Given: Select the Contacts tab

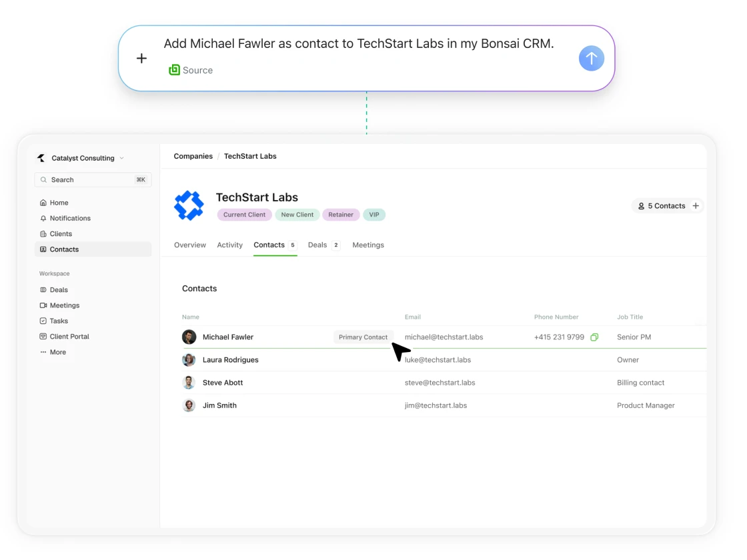Looking at the screenshot, I should (275, 245).
